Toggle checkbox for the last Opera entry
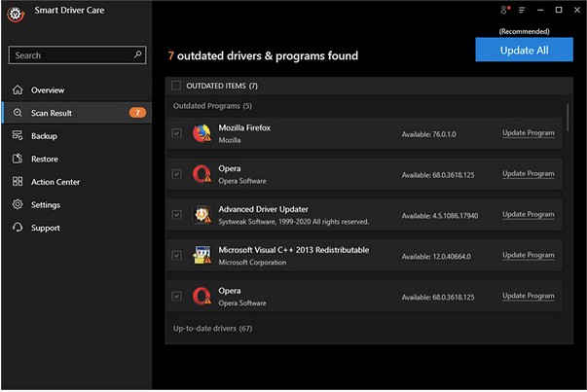587x392 pixels. (176, 297)
